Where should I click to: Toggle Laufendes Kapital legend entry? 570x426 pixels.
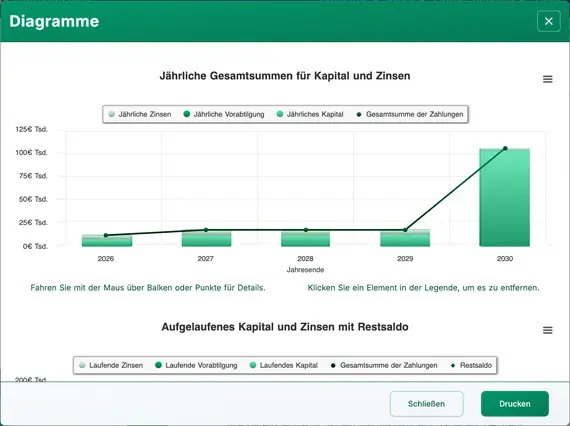[284, 365]
